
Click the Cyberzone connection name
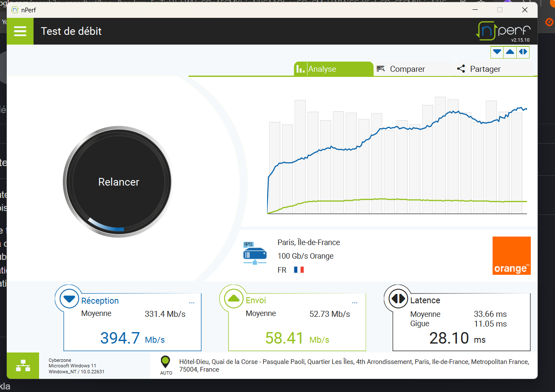point(59,360)
